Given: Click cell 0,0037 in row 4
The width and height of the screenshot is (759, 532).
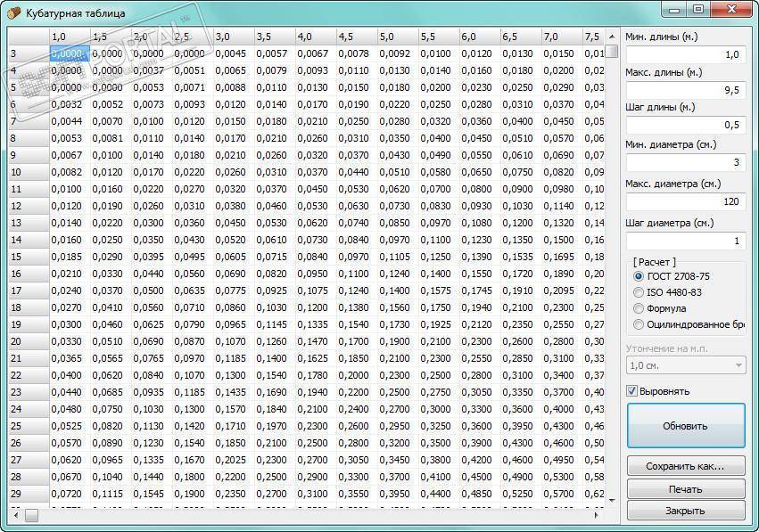Looking at the screenshot, I should pyautogui.click(x=152, y=70).
